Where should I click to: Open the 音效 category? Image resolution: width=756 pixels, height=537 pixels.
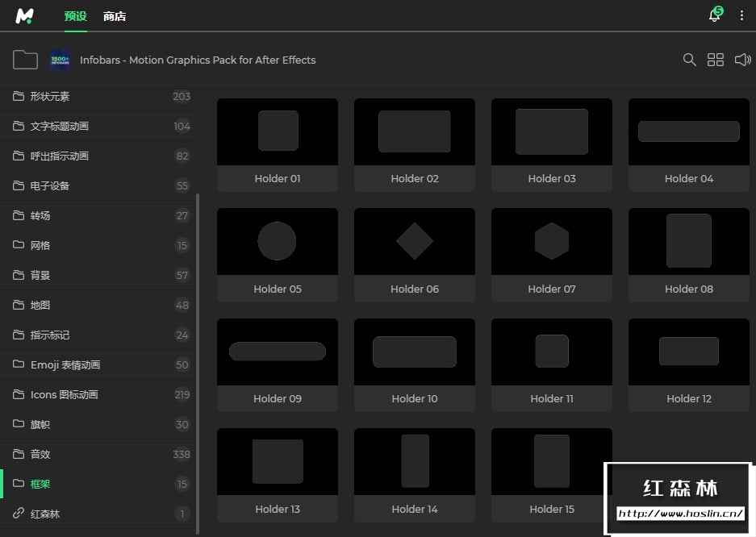point(98,455)
